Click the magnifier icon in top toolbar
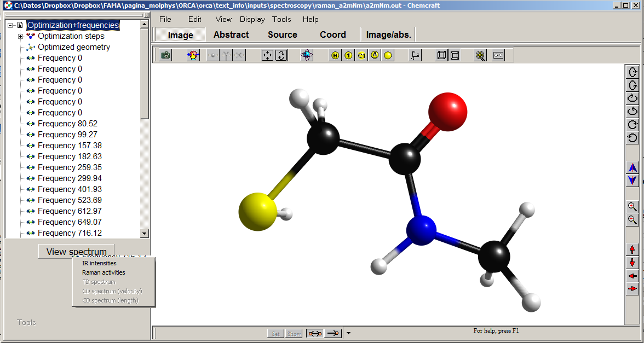 point(480,55)
